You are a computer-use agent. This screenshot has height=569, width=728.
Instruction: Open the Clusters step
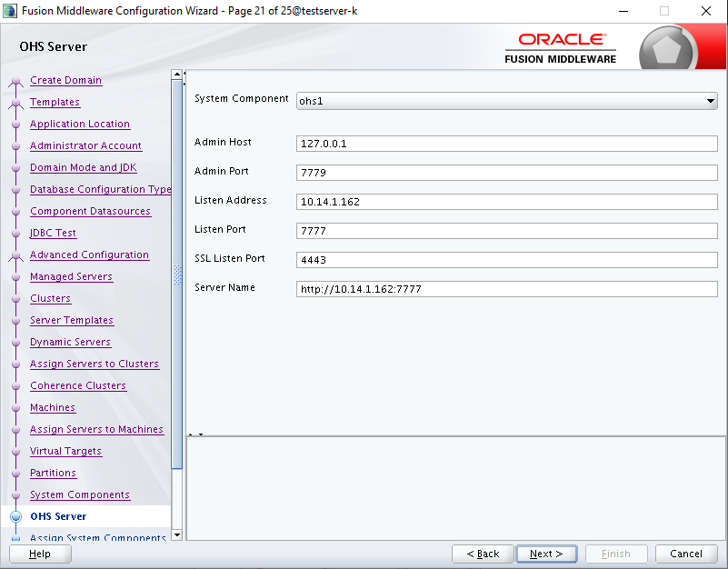(50, 299)
